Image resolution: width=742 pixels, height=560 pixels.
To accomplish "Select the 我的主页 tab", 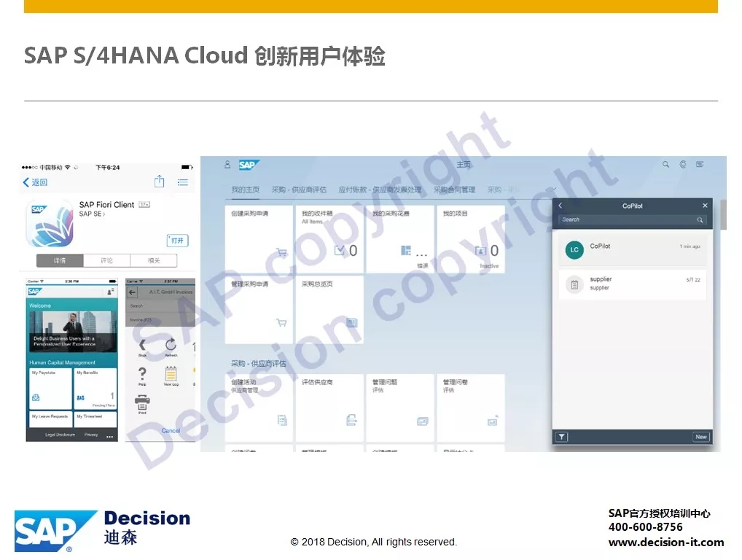I will coord(245,190).
